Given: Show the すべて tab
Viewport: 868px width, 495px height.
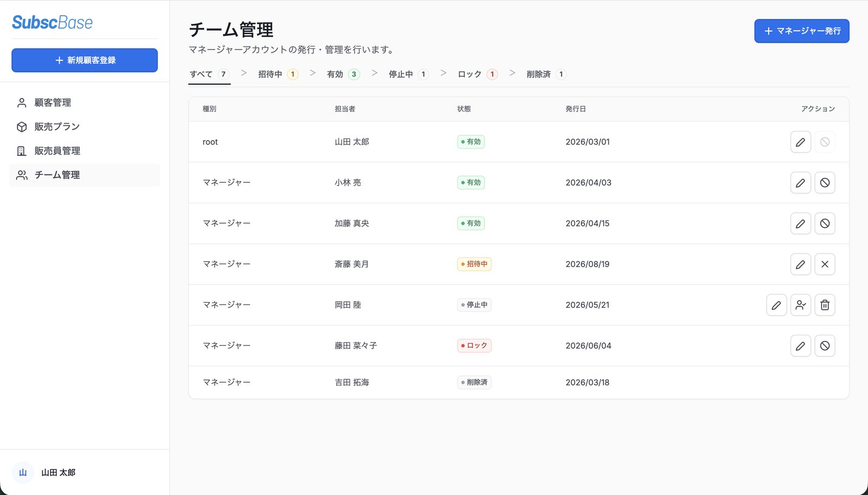Looking at the screenshot, I should click(209, 74).
